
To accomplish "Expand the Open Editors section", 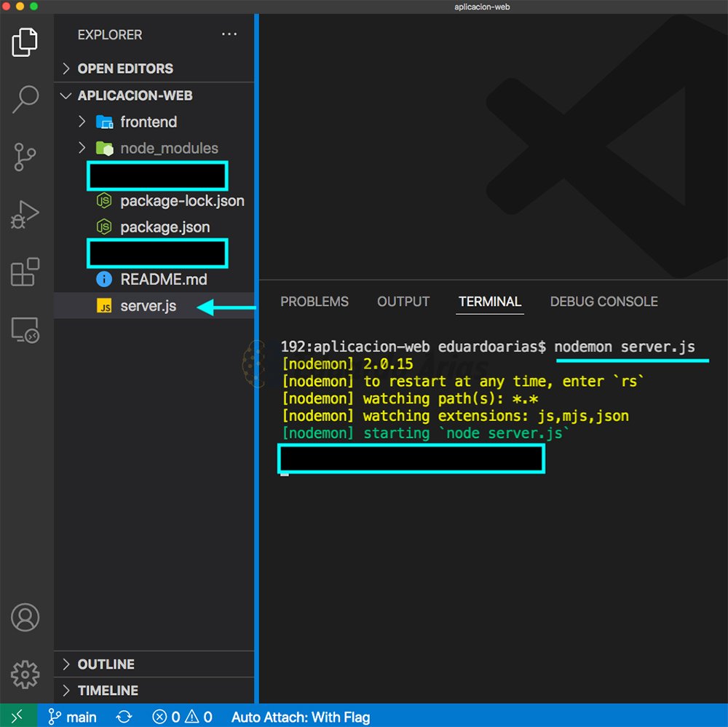I will click(154, 68).
